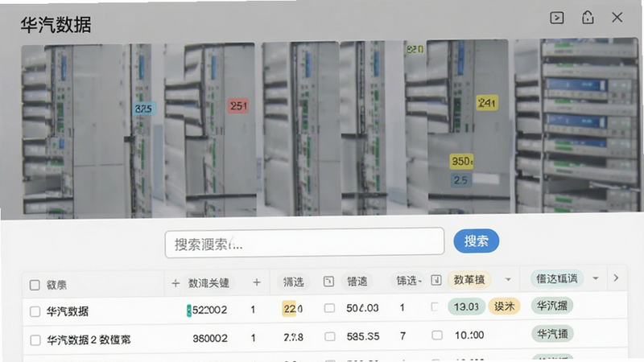Click the 华汽据 green tag in first row
This screenshot has width=644, height=362.
pos(552,306)
